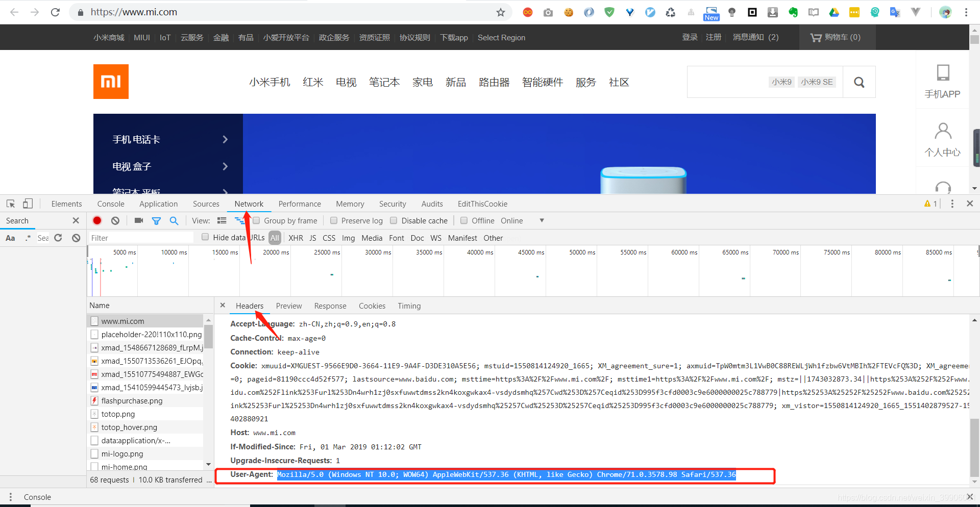Image resolution: width=980 pixels, height=507 pixels.
Task: Open DevTools customize three-dot menu
Action: [952, 204]
